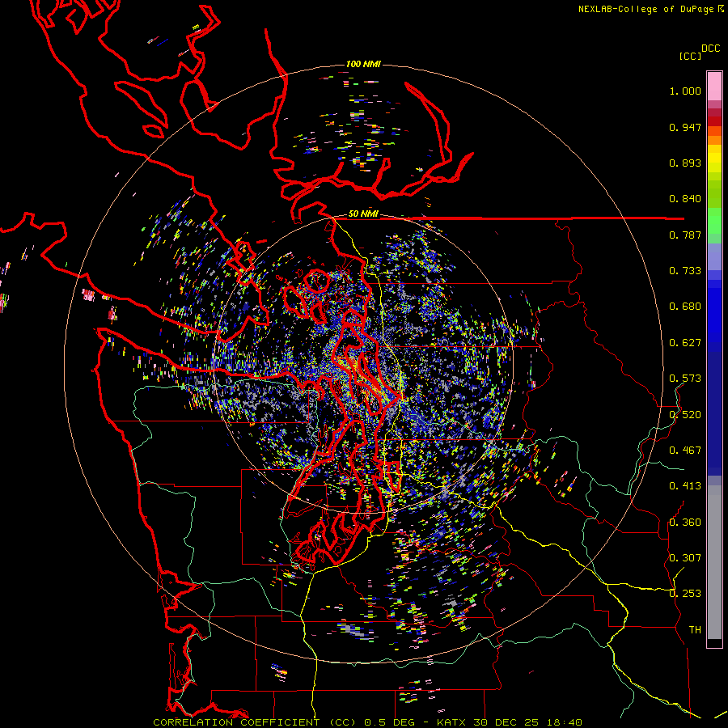This screenshot has height=728, width=728.
Task: Click the 100 NMI range ring label
Action: coord(363,64)
